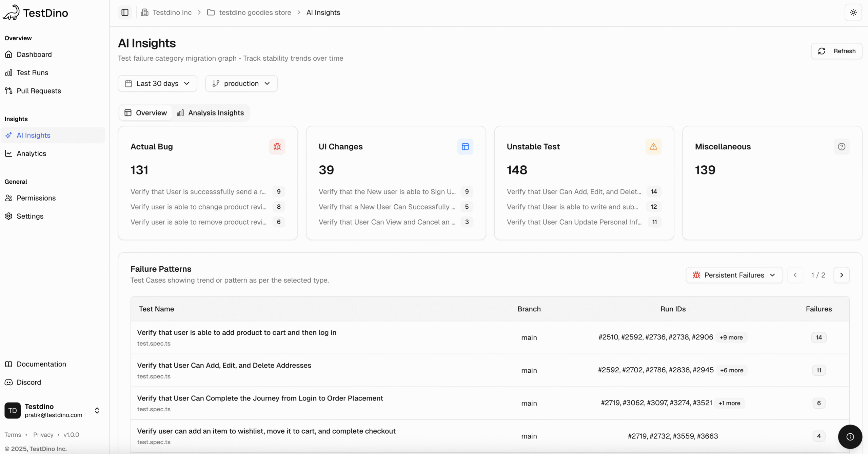Open the production branch dropdown
Viewport: 868px width, 454px height.
point(241,83)
